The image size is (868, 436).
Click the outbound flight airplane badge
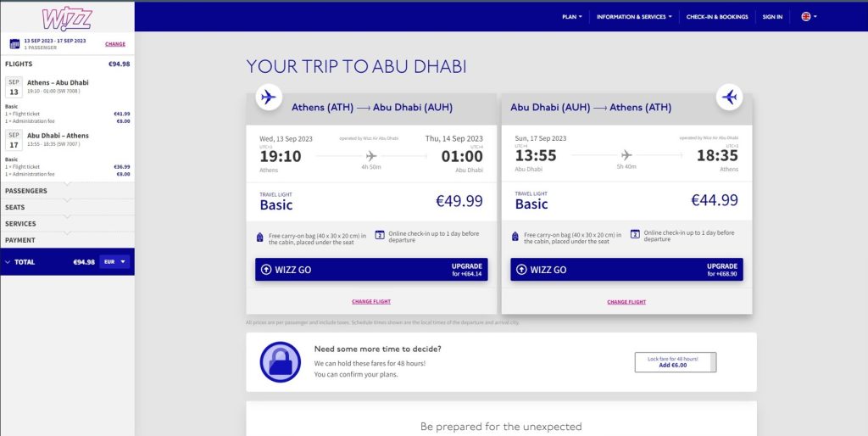[269, 97]
